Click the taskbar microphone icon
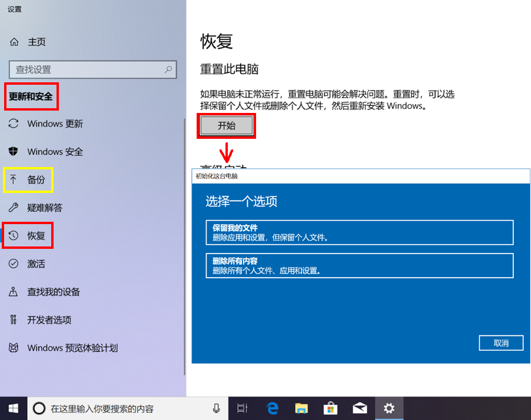The image size is (531, 420). pyautogui.click(x=217, y=408)
